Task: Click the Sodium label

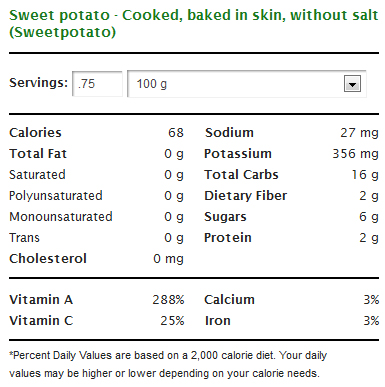Action: (x=229, y=133)
